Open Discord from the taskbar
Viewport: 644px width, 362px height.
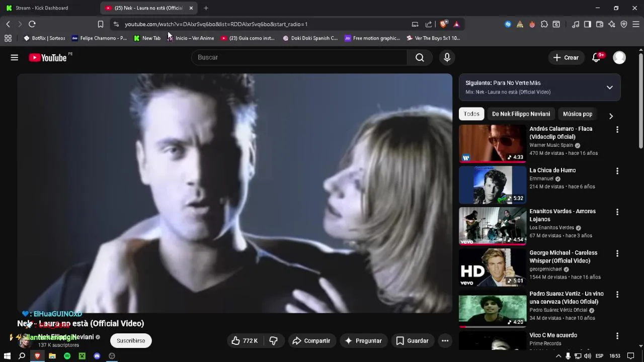point(97,356)
